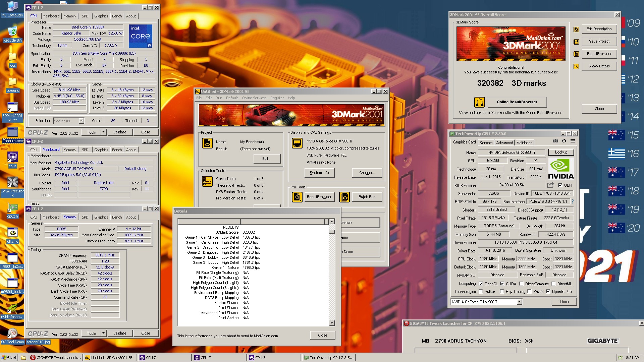Click Online ResultBrowser button
Screen dimensions: 644x362
tap(517, 102)
